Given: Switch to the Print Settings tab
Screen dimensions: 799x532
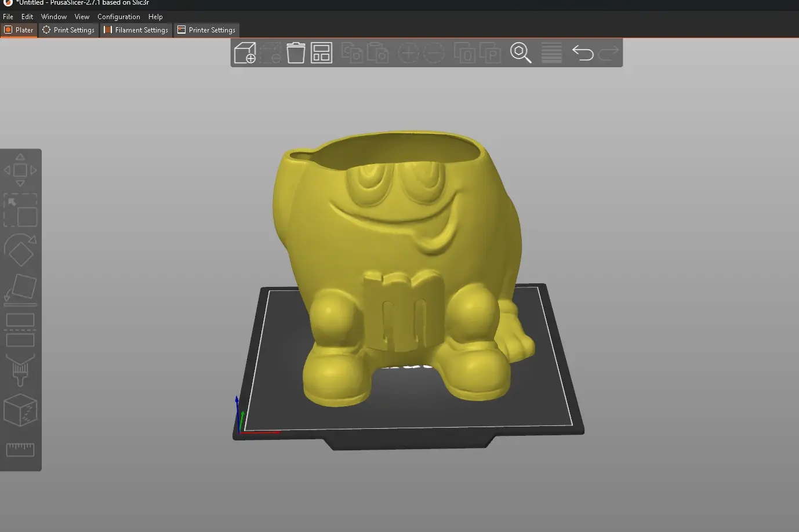Looking at the screenshot, I should (68, 30).
